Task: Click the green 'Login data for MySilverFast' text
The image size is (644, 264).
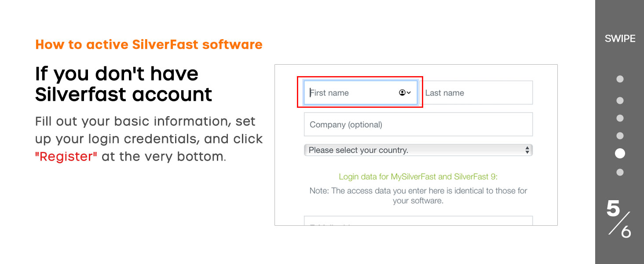Action: (x=418, y=177)
